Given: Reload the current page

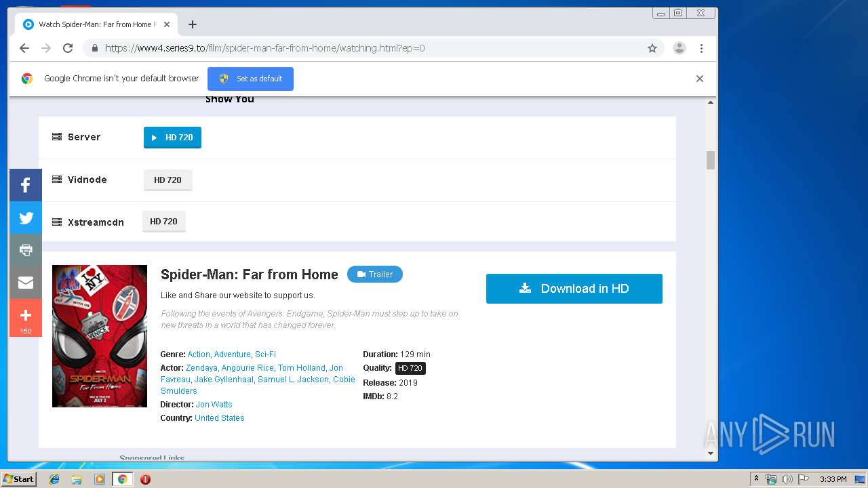Looking at the screenshot, I should (68, 48).
